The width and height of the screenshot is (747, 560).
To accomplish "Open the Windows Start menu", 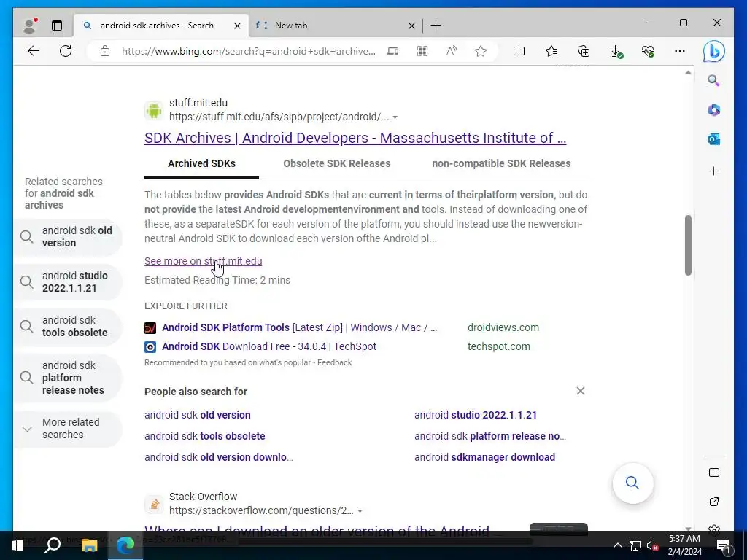I will 18,545.
